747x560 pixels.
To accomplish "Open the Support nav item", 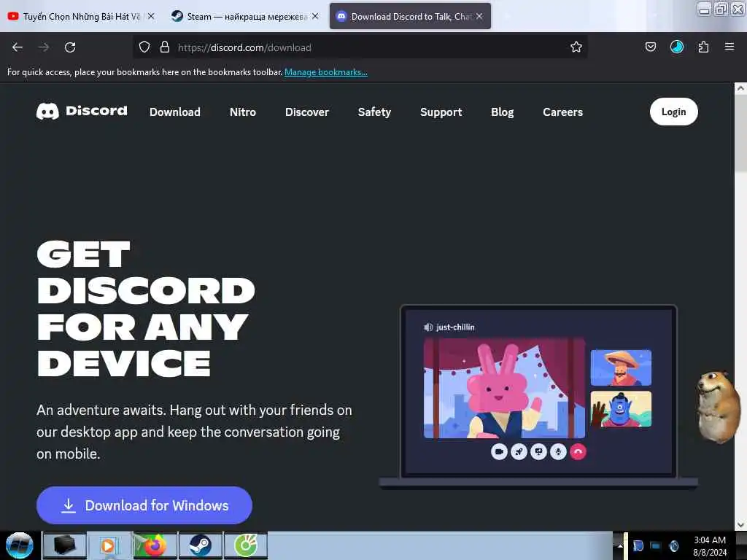I will click(x=441, y=112).
